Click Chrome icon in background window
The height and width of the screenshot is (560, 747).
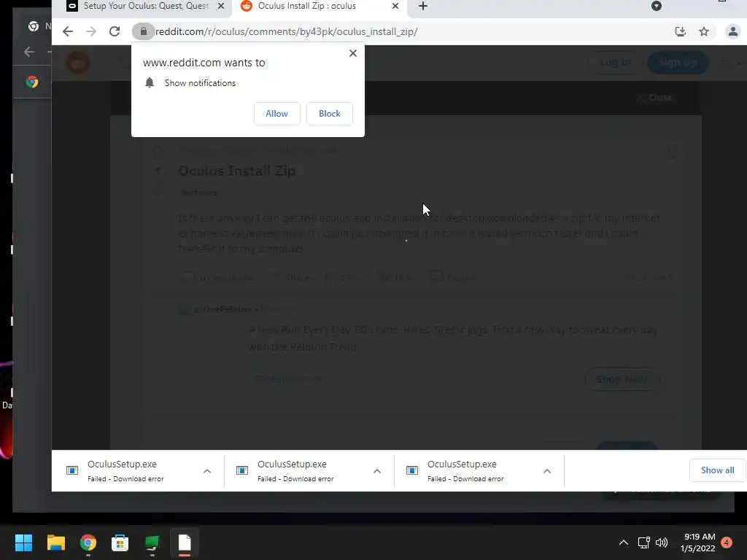pyautogui.click(x=32, y=82)
